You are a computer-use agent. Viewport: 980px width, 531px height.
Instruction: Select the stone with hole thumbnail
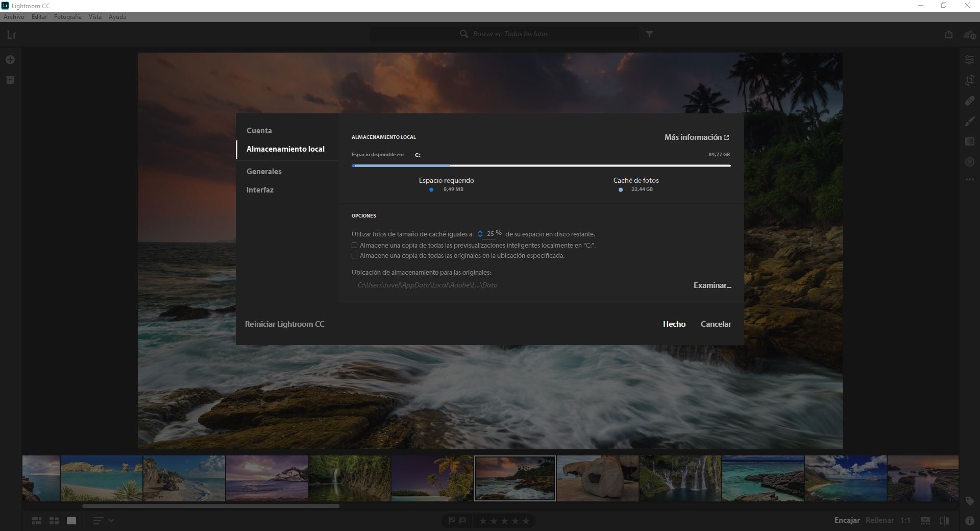tap(597, 478)
